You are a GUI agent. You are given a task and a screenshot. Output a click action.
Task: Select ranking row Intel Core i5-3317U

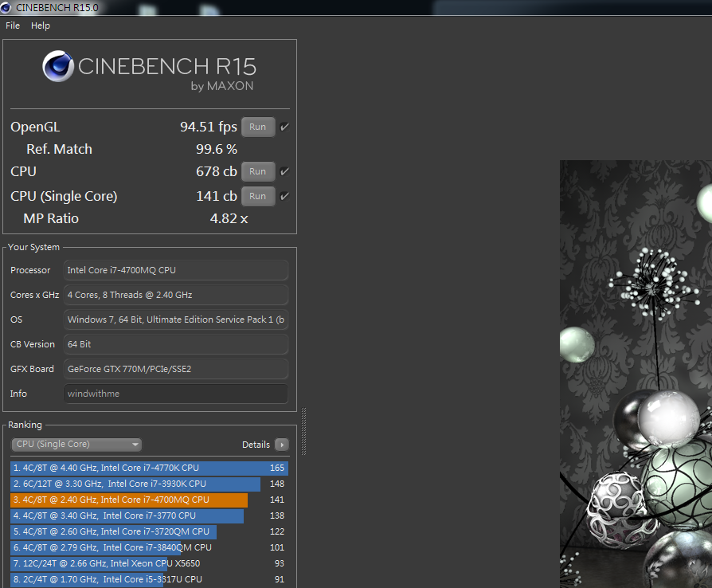tap(149, 579)
